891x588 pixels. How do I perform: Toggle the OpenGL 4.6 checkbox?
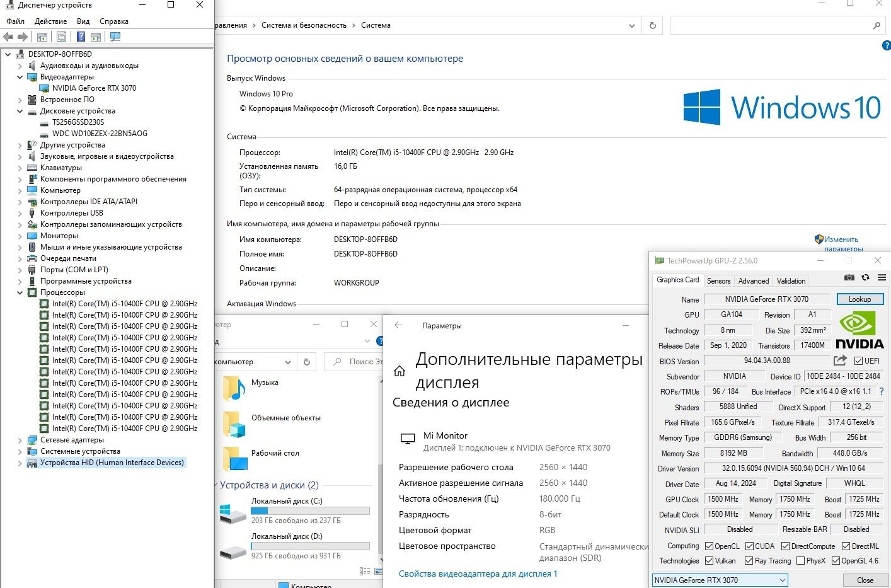tap(836, 561)
